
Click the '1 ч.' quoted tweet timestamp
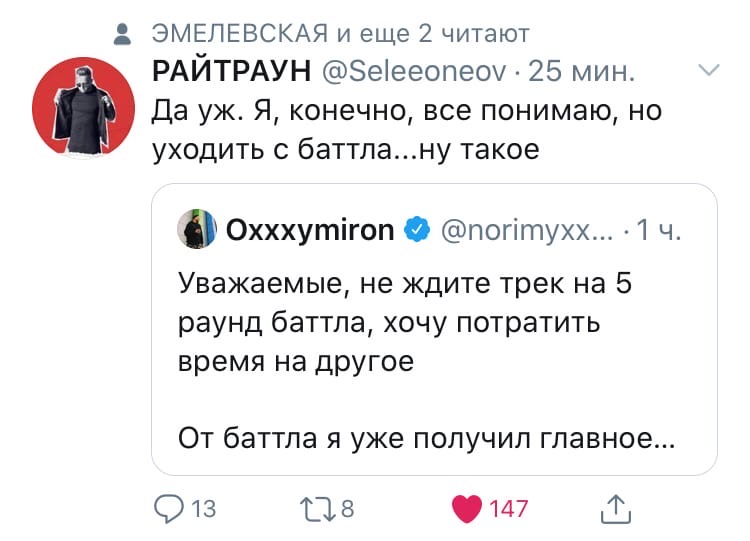(658, 231)
